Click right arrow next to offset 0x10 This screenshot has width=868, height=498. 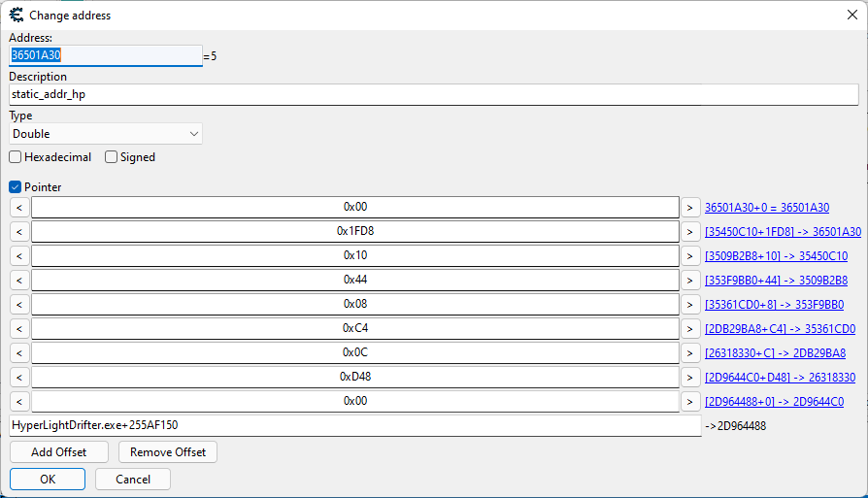(690, 256)
